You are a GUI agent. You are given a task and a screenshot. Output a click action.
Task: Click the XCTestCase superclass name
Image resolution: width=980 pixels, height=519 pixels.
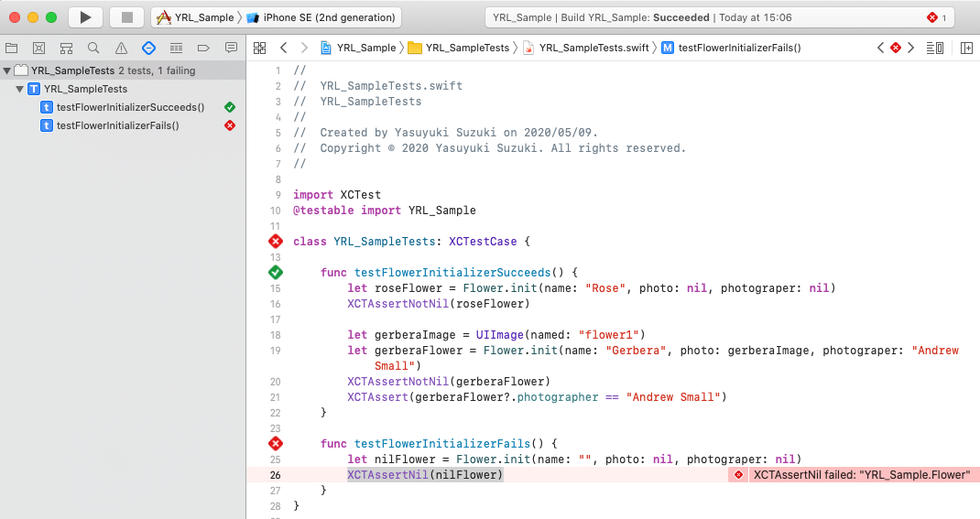[483, 242]
